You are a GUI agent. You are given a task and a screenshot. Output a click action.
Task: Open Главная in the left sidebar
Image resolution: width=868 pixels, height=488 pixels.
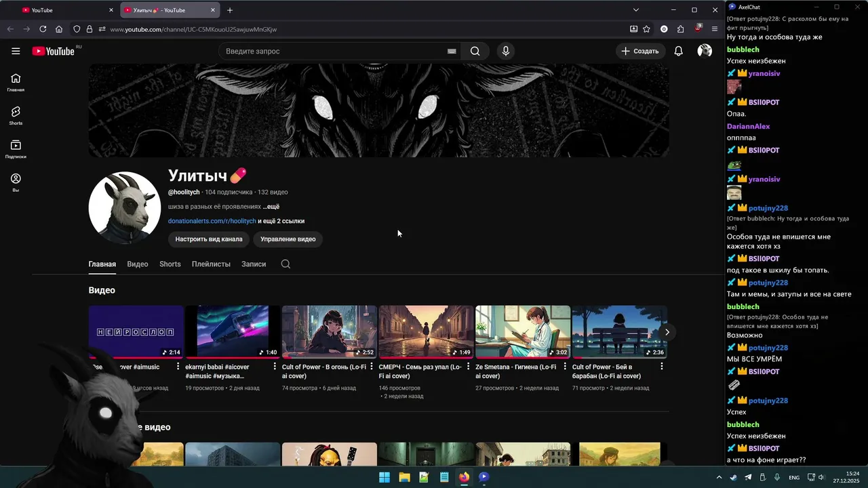(16, 82)
